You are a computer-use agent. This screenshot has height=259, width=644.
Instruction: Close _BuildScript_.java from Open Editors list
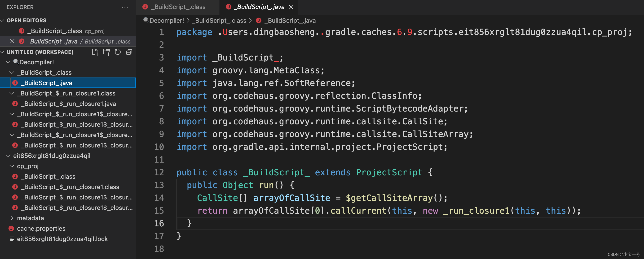coord(12,41)
